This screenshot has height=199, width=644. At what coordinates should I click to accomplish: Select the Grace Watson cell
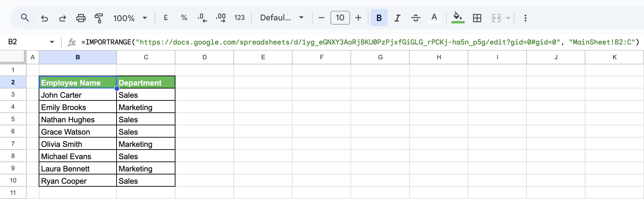tap(78, 131)
